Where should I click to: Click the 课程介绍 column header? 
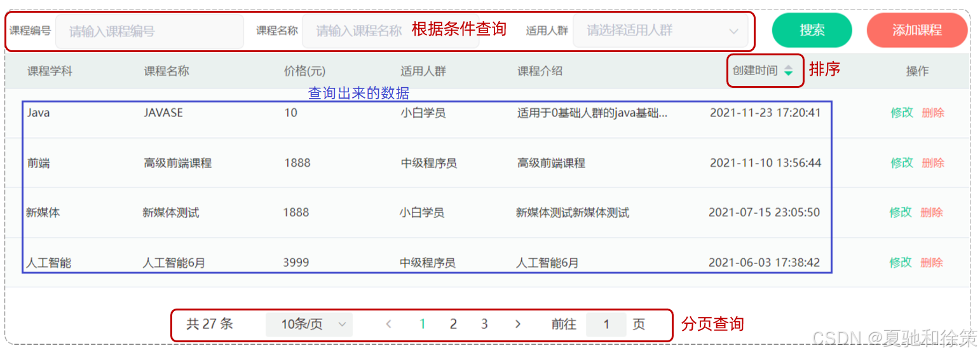540,71
